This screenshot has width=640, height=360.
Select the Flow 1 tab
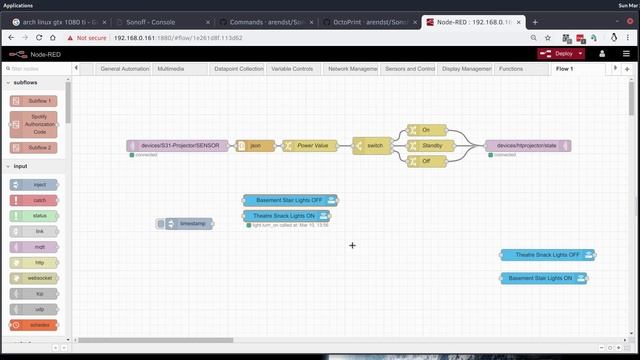(x=578, y=69)
